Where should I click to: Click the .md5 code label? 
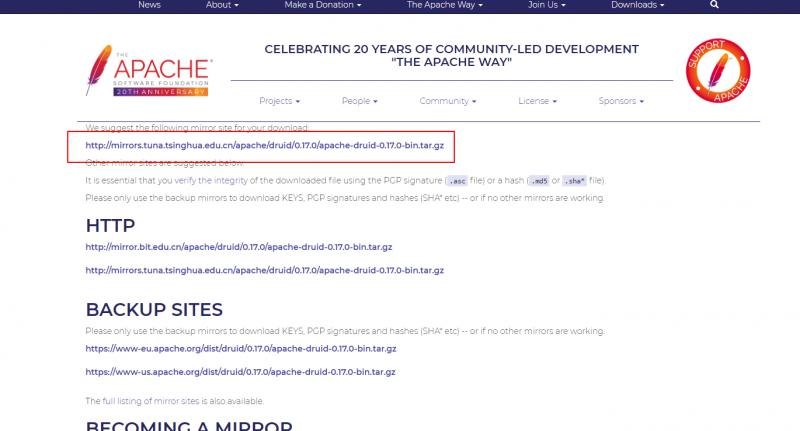click(x=539, y=181)
